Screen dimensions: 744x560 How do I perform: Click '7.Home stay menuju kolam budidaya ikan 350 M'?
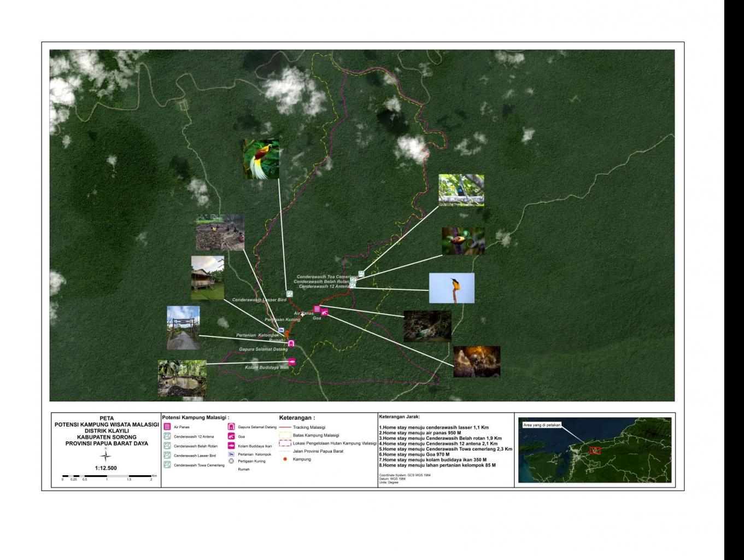(x=432, y=460)
